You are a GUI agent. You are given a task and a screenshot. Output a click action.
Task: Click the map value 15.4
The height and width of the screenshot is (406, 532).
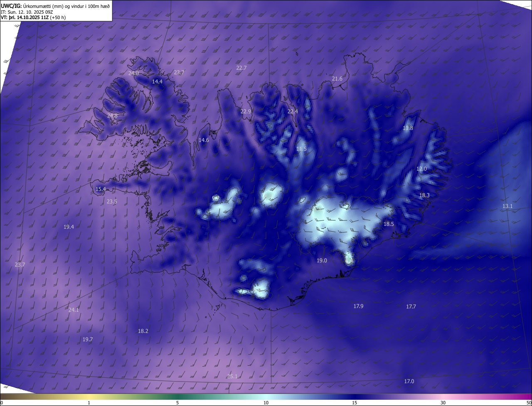(x=101, y=189)
